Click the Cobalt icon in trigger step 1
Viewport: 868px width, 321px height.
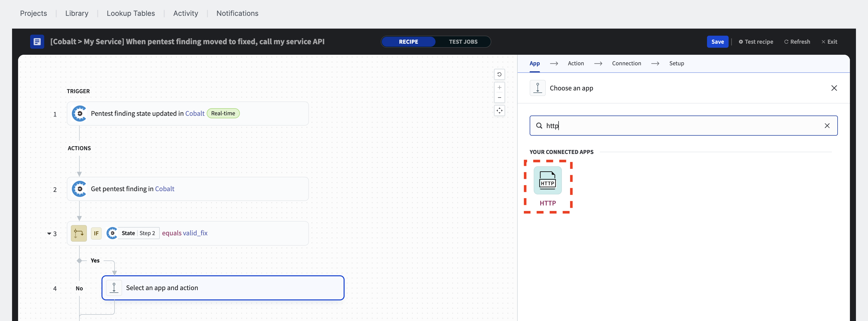point(79,114)
